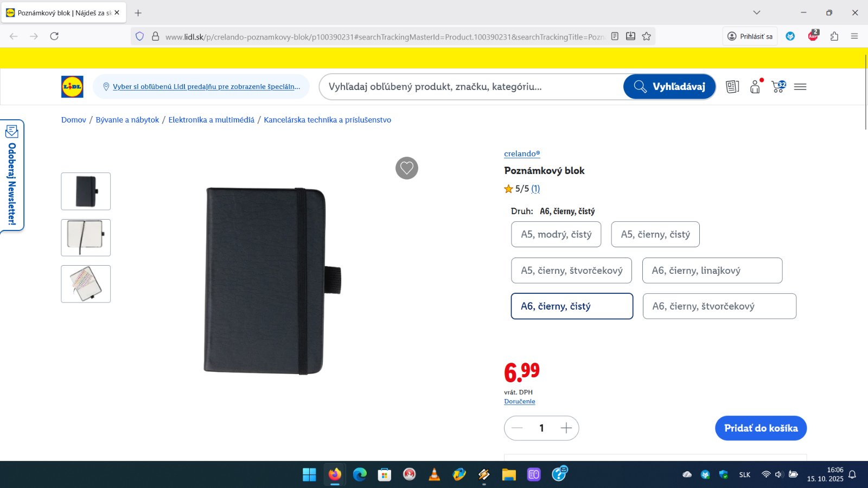
Task: Choose variant A5, čierny, štvorčekový
Action: click(x=571, y=271)
